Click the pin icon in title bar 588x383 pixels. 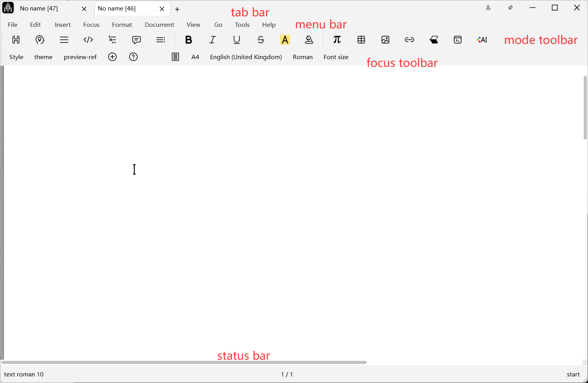pos(511,8)
